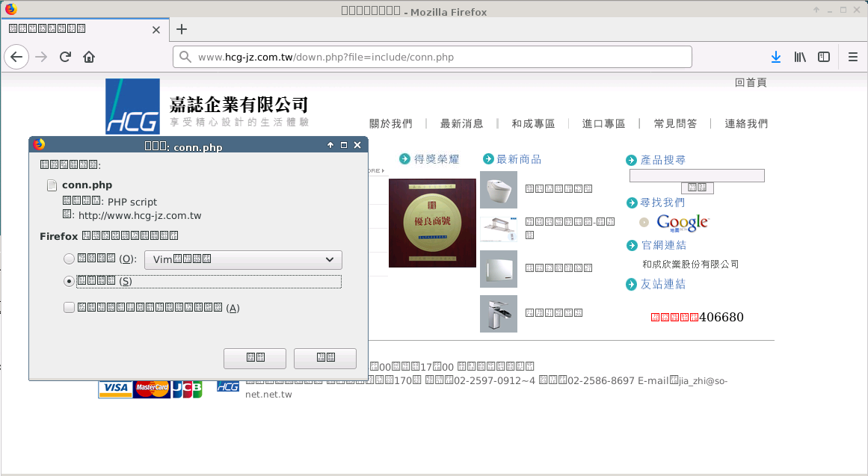Screen dimensions: 868x476
Task: Open the downloads panel arrow icon
Action: pos(776,57)
